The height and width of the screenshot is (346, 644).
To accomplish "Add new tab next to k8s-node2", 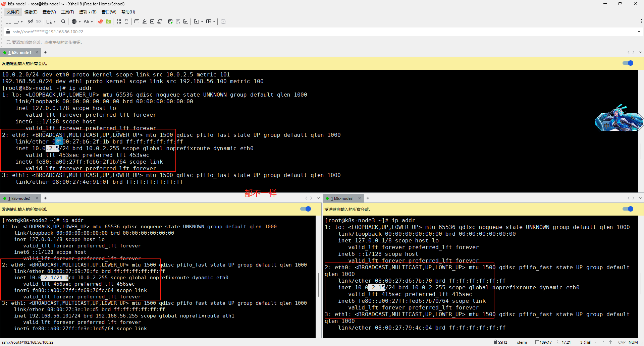I will (x=45, y=198).
